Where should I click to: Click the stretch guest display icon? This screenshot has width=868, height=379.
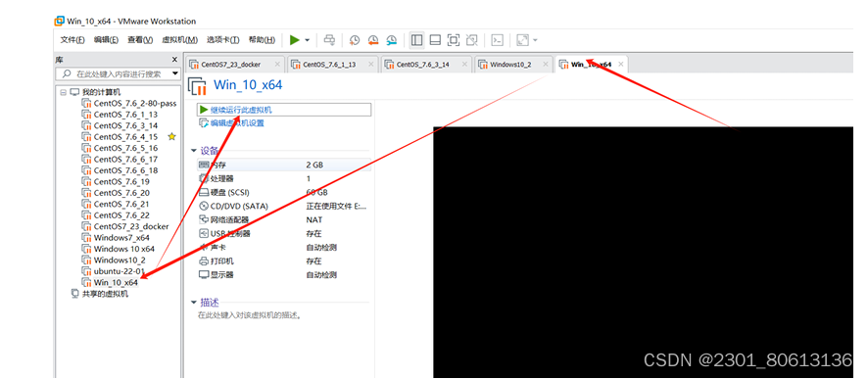coord(522,40)
